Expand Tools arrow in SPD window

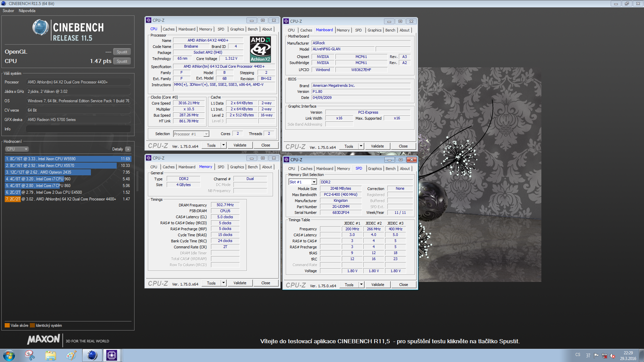click(361, 285)
